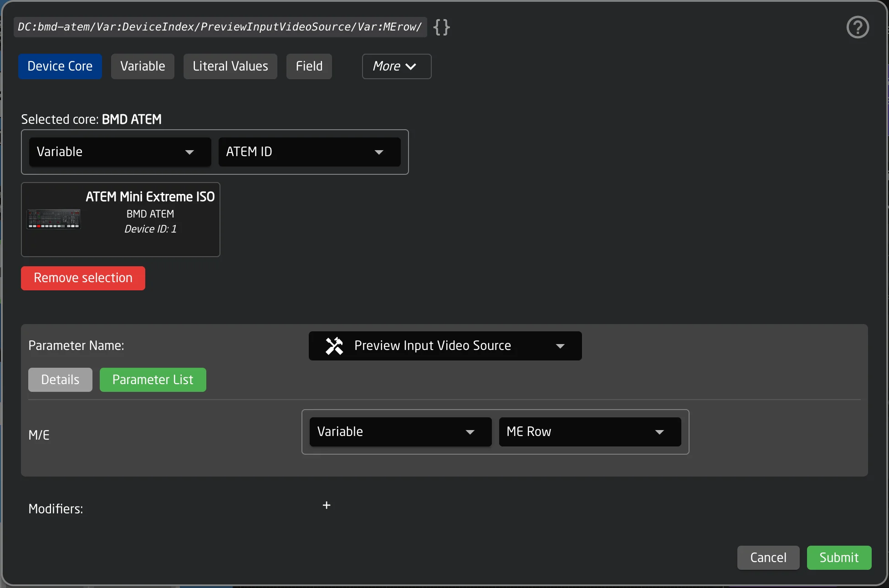Select the Device Core tab
Screen dimensions: 889x588
click(60, 66)
